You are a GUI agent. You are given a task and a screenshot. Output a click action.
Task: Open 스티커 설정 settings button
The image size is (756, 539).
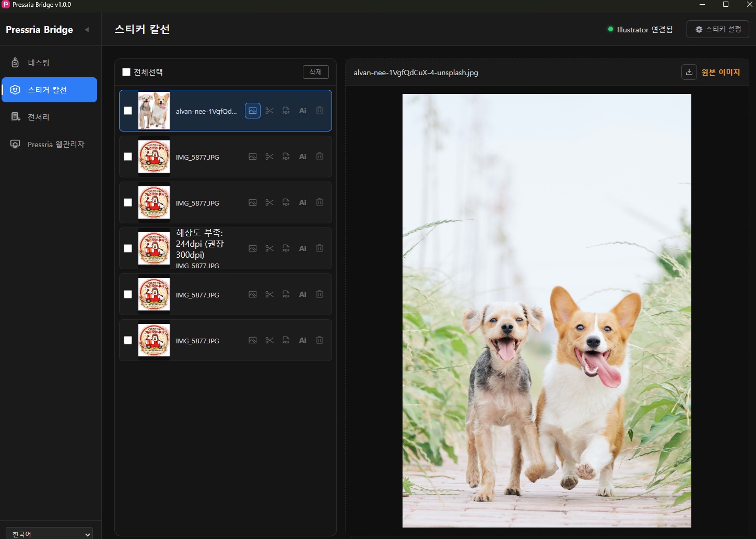718,29
